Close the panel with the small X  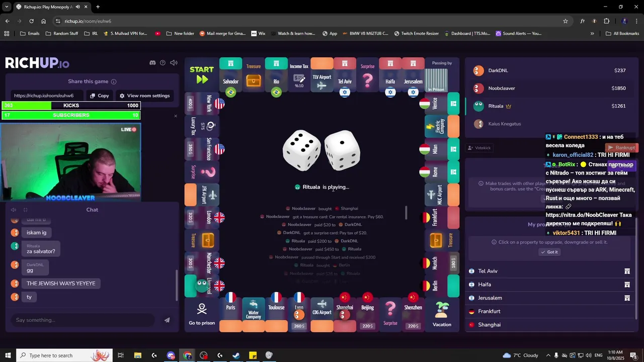tap(176, 116)
